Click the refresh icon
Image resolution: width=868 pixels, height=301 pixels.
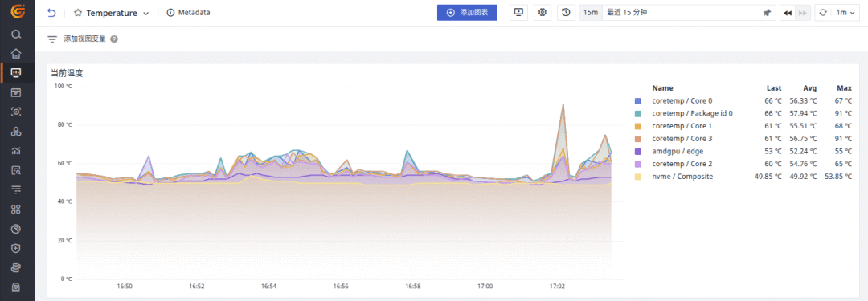pos(823,13)
